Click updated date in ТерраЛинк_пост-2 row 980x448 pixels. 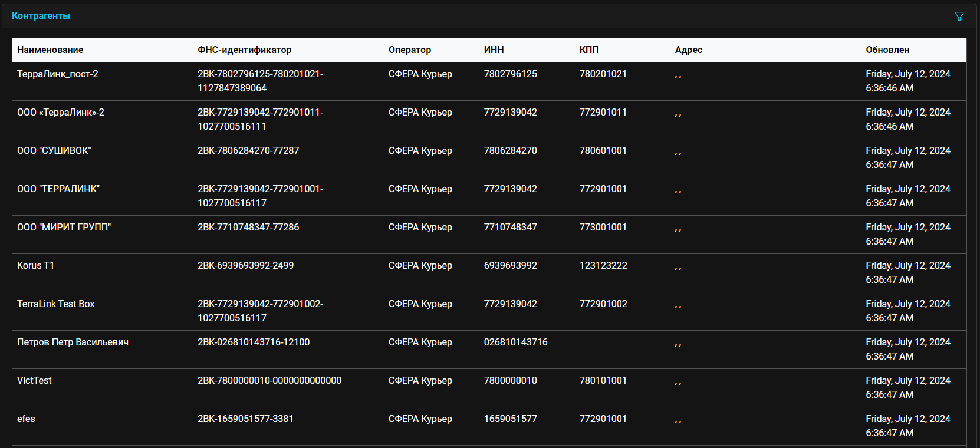[908, 81]
